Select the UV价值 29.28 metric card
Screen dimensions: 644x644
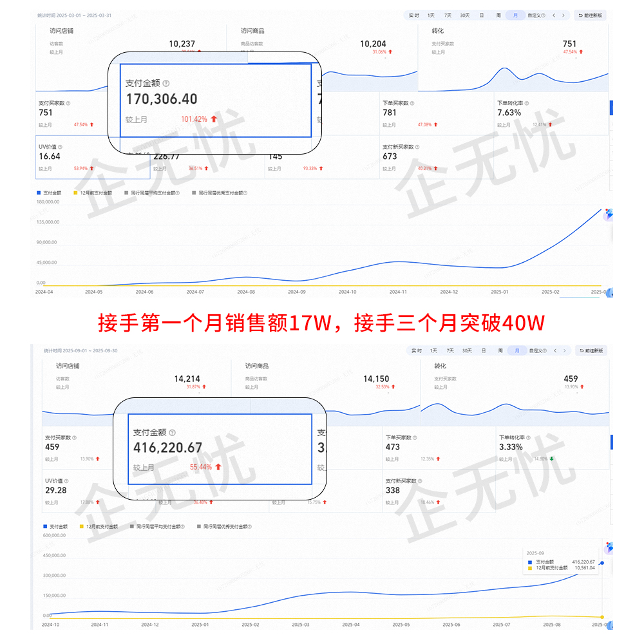click(x=84, y=491)
